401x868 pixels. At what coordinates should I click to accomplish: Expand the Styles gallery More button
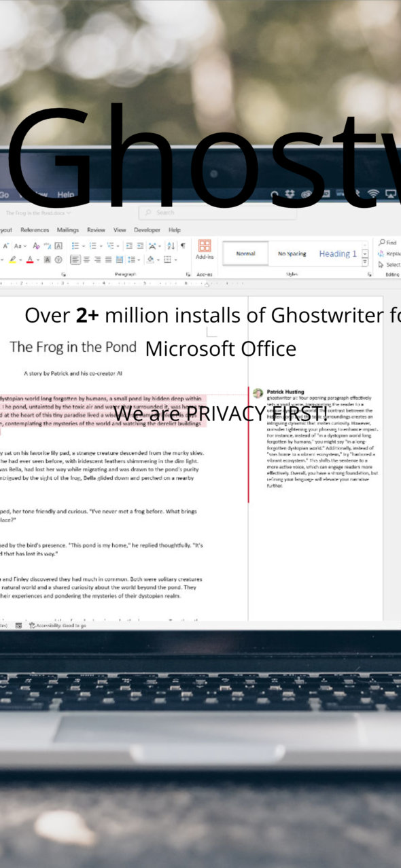(365, 263)
